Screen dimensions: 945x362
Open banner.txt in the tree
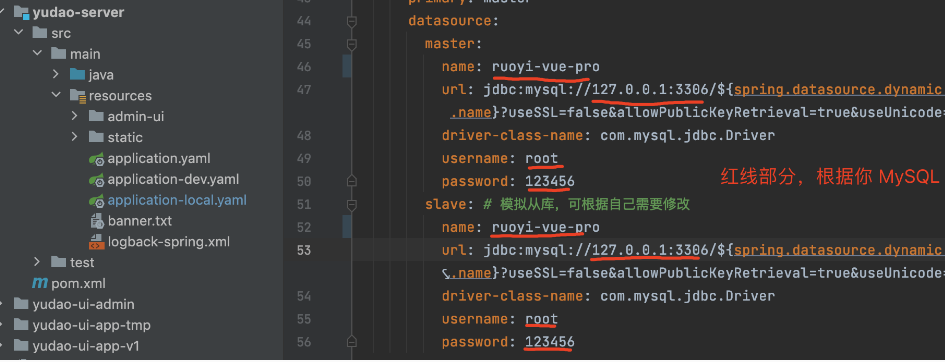coord(140,220)
